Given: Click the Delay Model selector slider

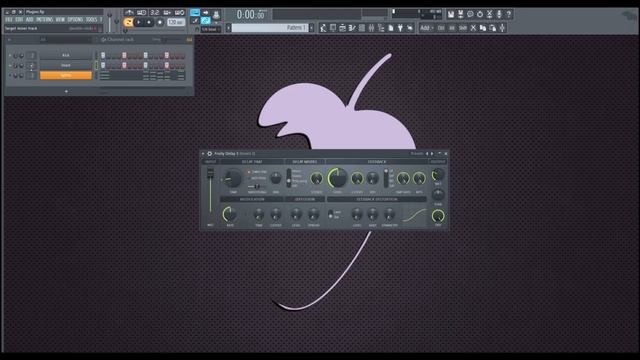Looking at the screenshot, I should tap(289, 178).
